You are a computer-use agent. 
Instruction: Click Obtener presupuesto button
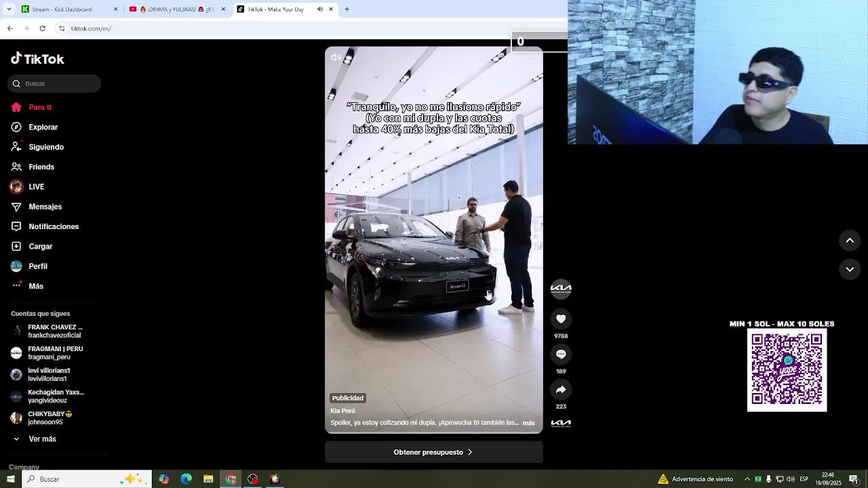[x=433, y=452]
